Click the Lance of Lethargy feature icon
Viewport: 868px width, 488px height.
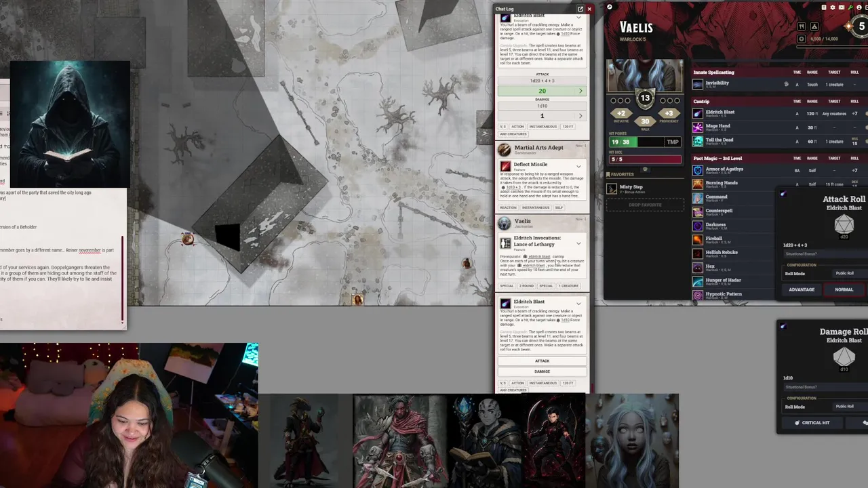tap(505, 243)
